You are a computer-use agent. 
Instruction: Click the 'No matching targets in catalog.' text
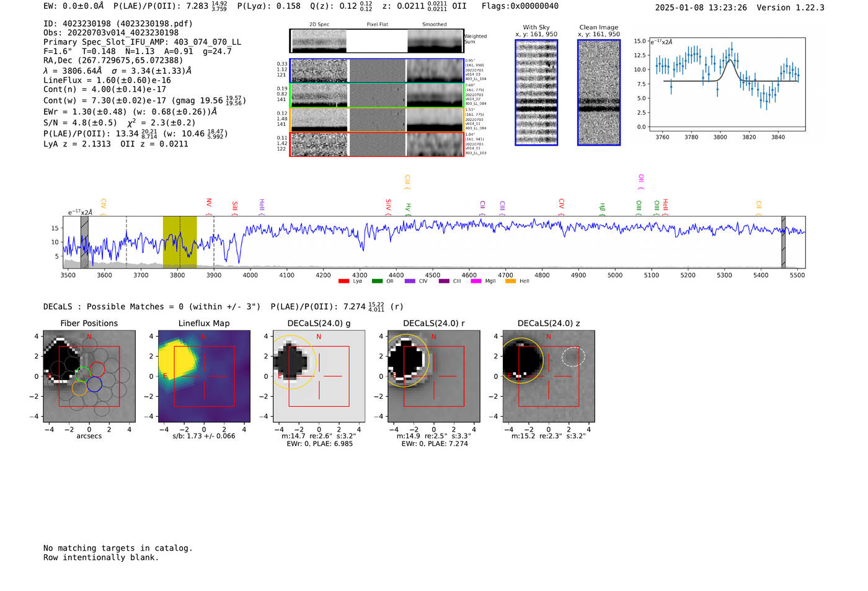[x=118, y=548]
